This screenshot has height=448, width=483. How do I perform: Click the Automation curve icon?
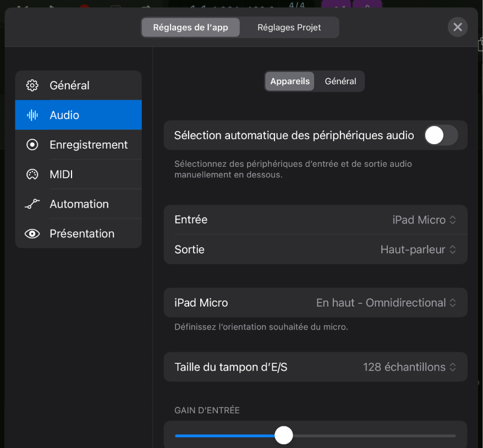(x=32, y=204)
